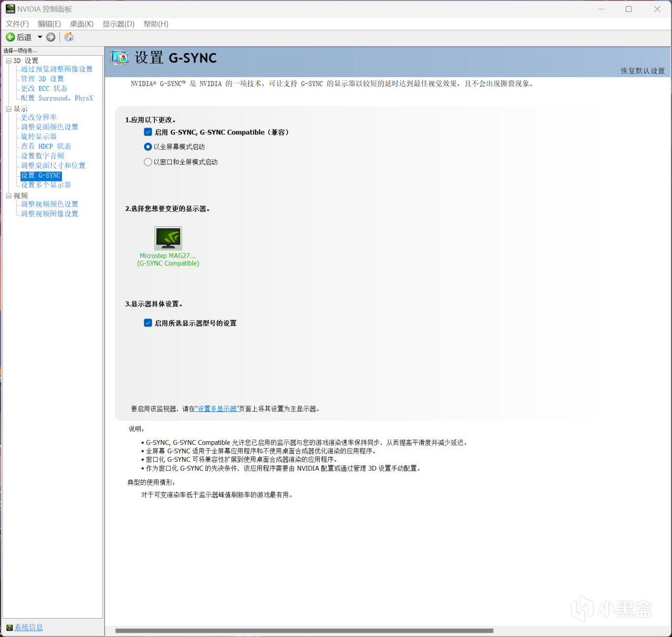Open 设置多个显示器 tree item
Viewport: 672px width, 637px height.
click(46, 185)
